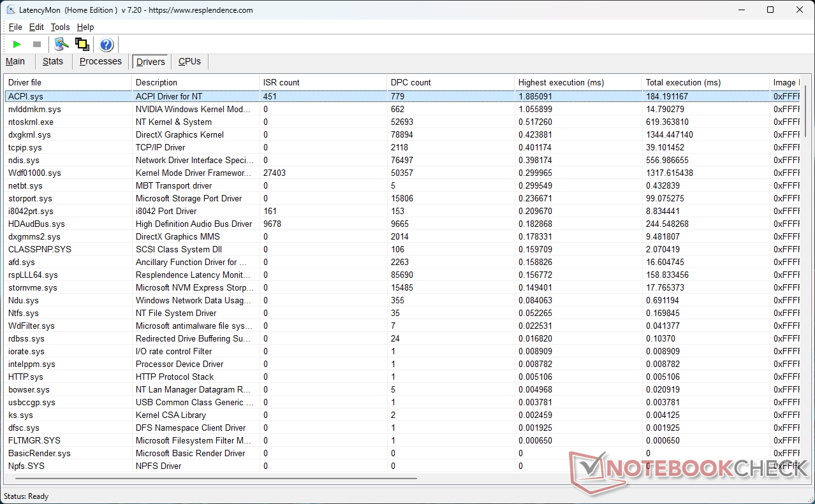Select the dfsc.sys row
The image size is (815, 504).
coord(402,428)
